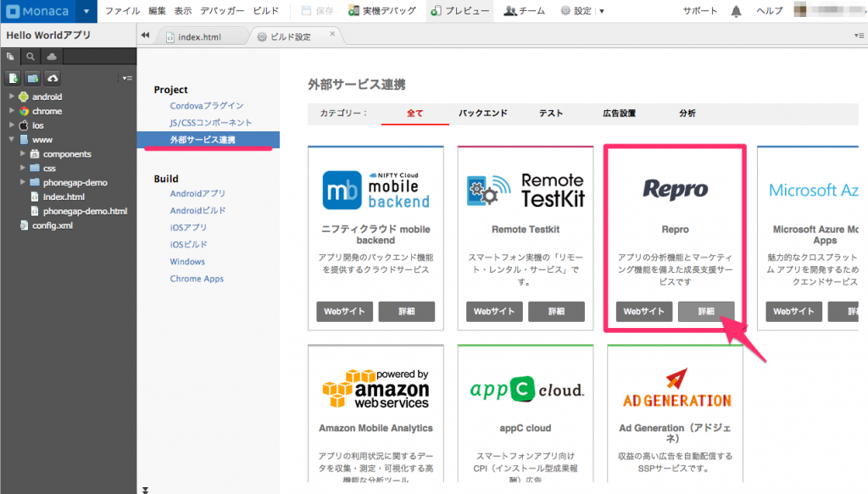Click the チーム toolbar button

(x=524, y=11)
